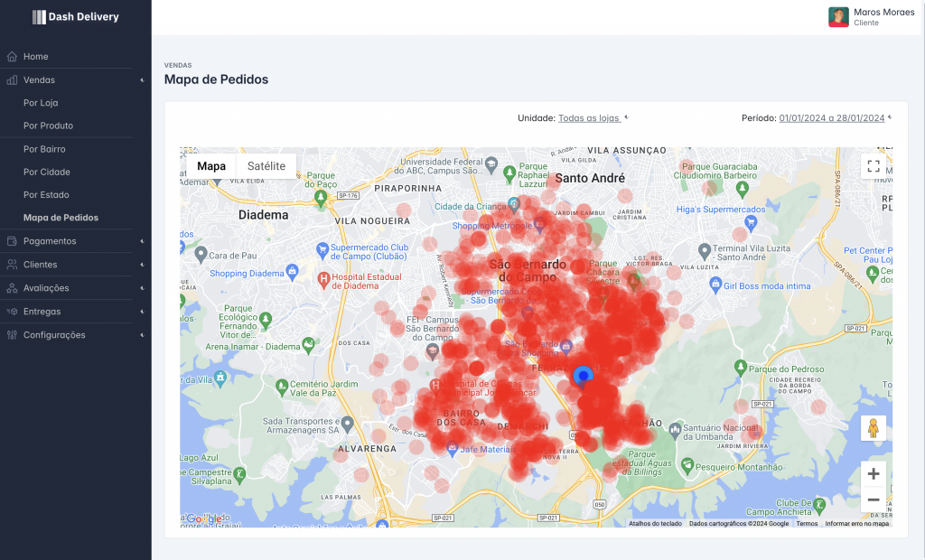
Task: Go to the Home menu item
Action: point(36,57)
